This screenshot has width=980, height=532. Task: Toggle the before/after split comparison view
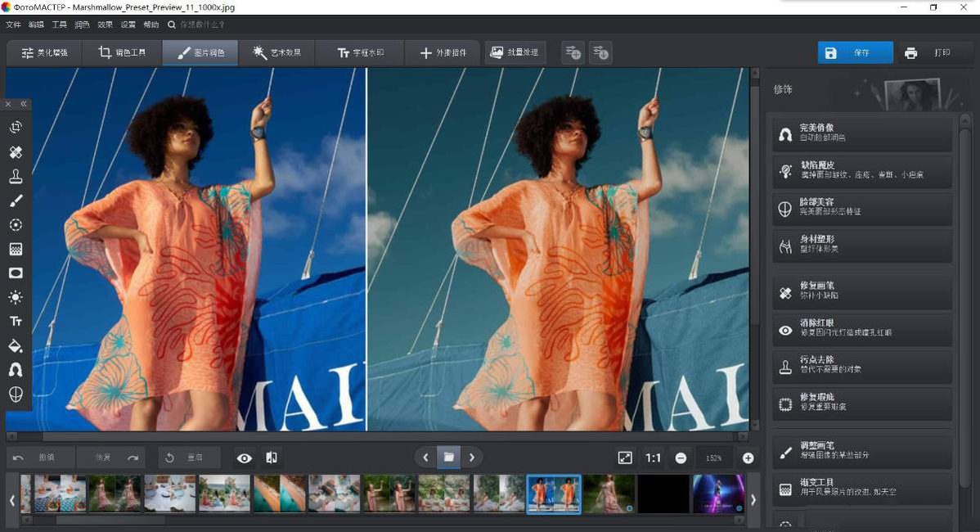point(272,458)
